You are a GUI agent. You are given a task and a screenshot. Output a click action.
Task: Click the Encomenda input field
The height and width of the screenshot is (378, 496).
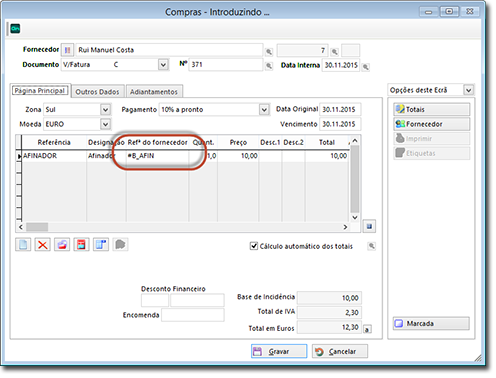coord(193,315)
